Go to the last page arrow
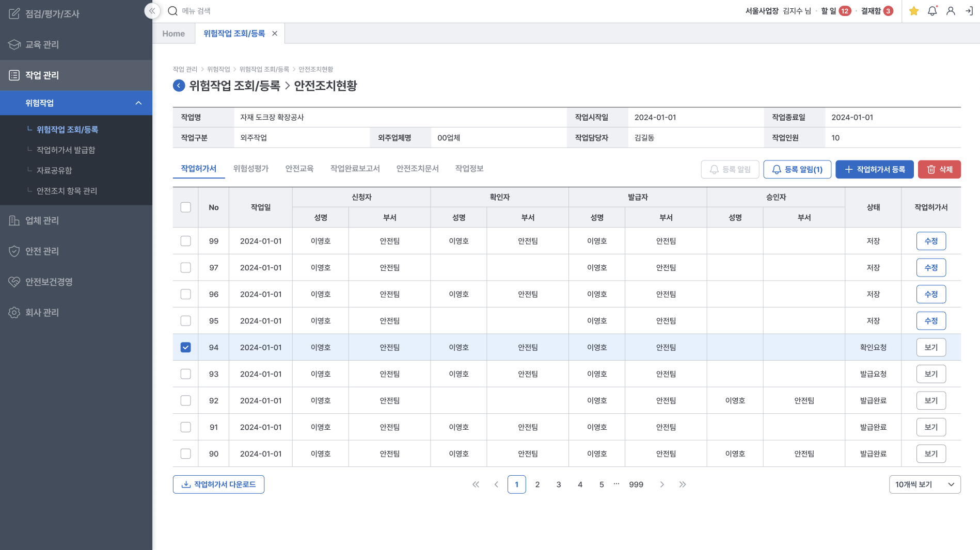The height and width of the screenshot is (550, 980). coord(682,484)
